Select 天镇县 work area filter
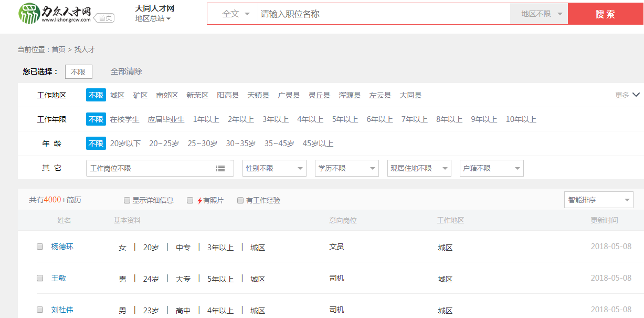 tap(258, 95)
